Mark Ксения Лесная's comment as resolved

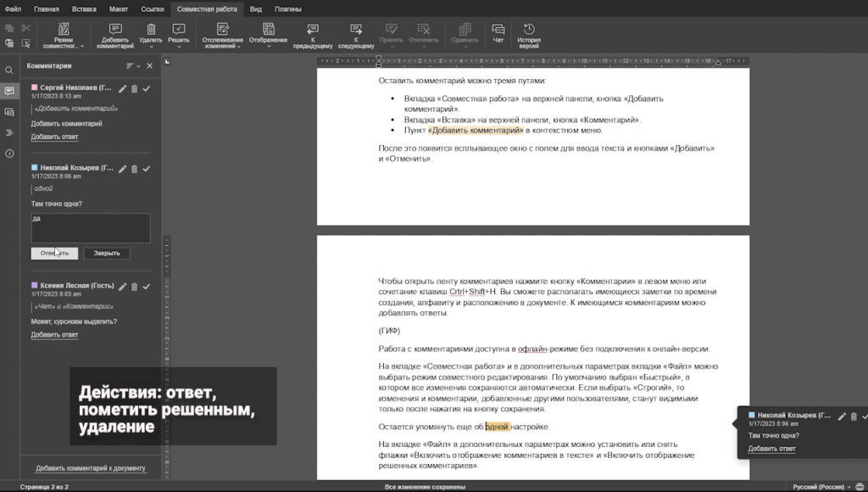(147, 287)
